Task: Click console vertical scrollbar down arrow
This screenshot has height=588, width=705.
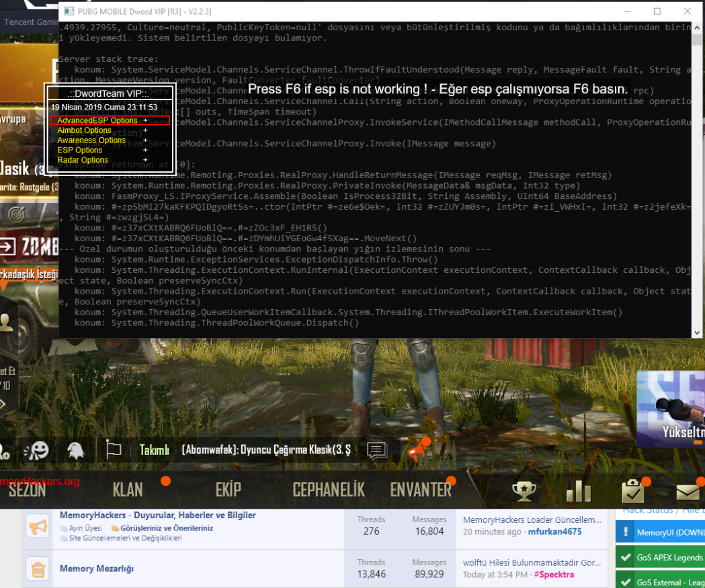Action: coord(697,333)
